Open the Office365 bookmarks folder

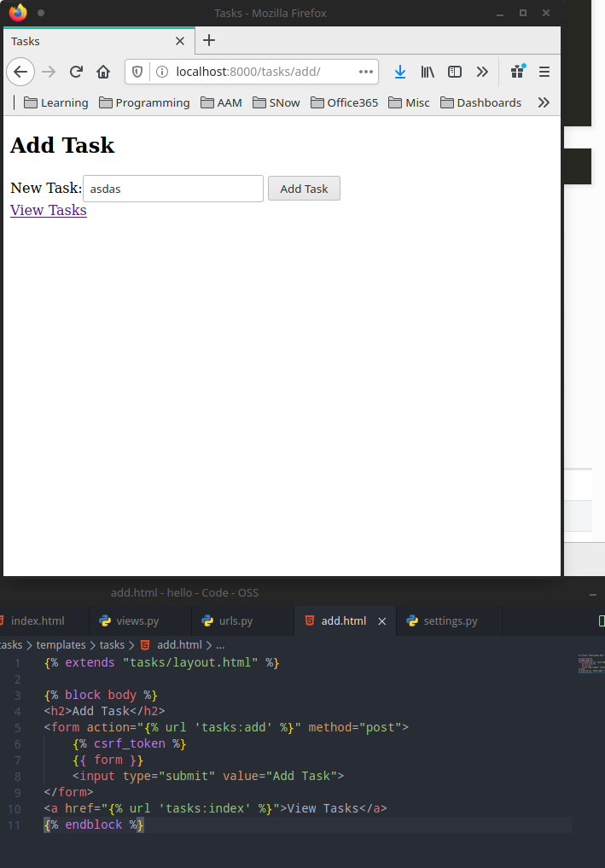click(x=344, y=102)
